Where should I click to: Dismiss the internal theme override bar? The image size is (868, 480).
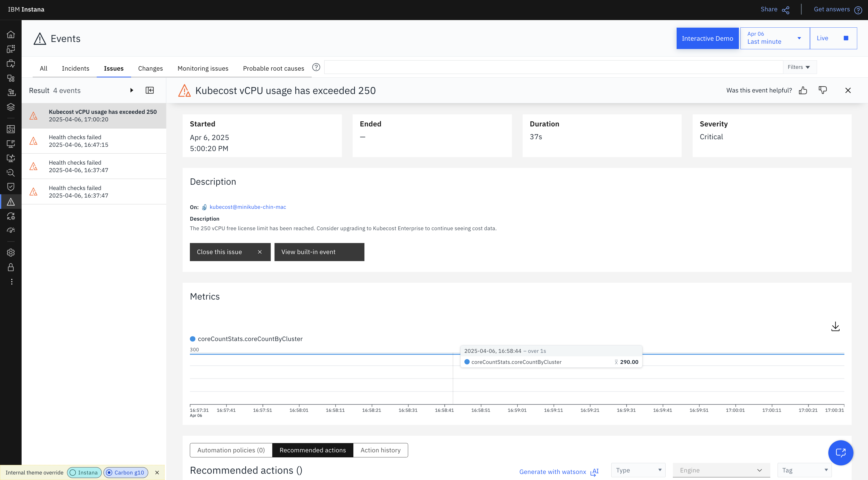pyautogui.click(x=157, y=472)
